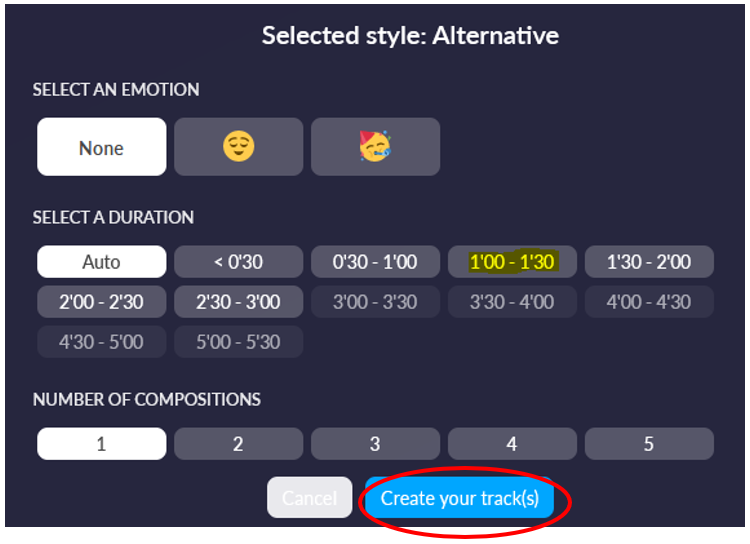The image size is (750, 544).
Task: Click the 3'30 - 4'00 duration option
Action: coord(512,302)
